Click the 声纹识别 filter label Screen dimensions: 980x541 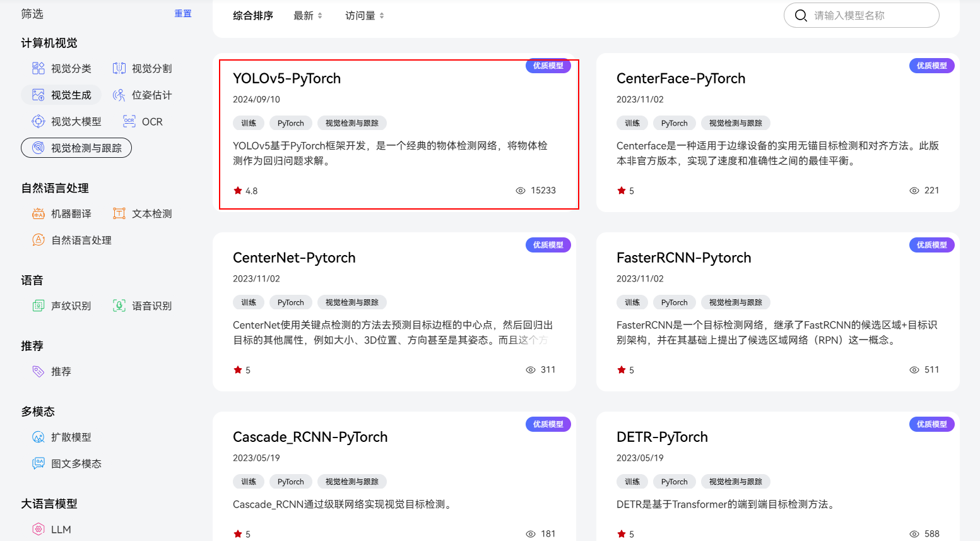71,306
